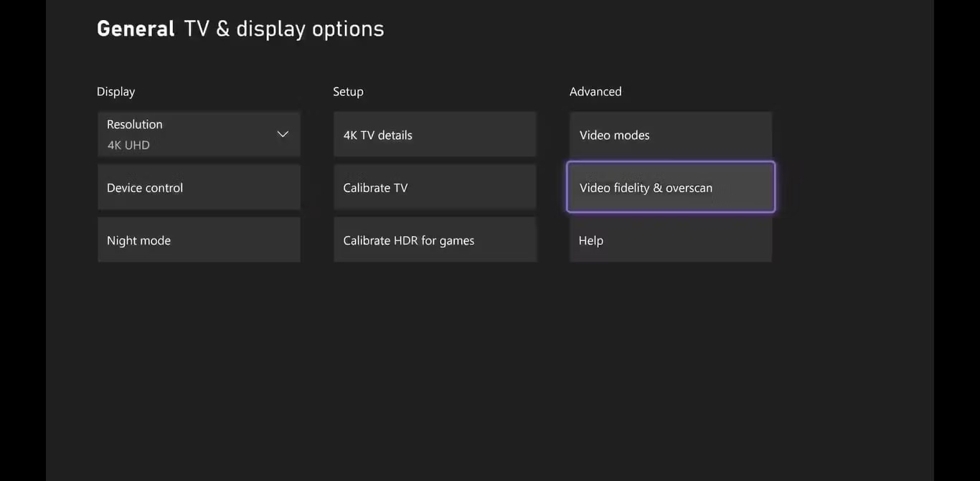The width and height of the screenshot is (980, 481).
Task: Launch Calibrate HDR for games
Action: 435,240
